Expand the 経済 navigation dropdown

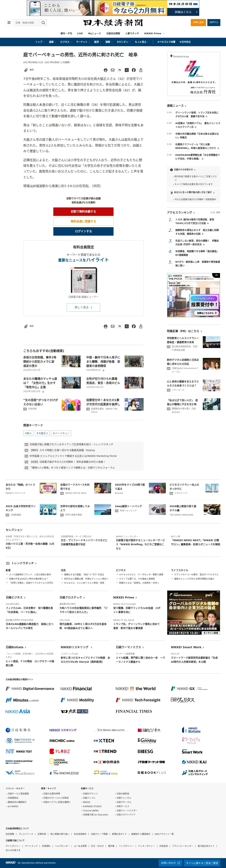[98, 42]
